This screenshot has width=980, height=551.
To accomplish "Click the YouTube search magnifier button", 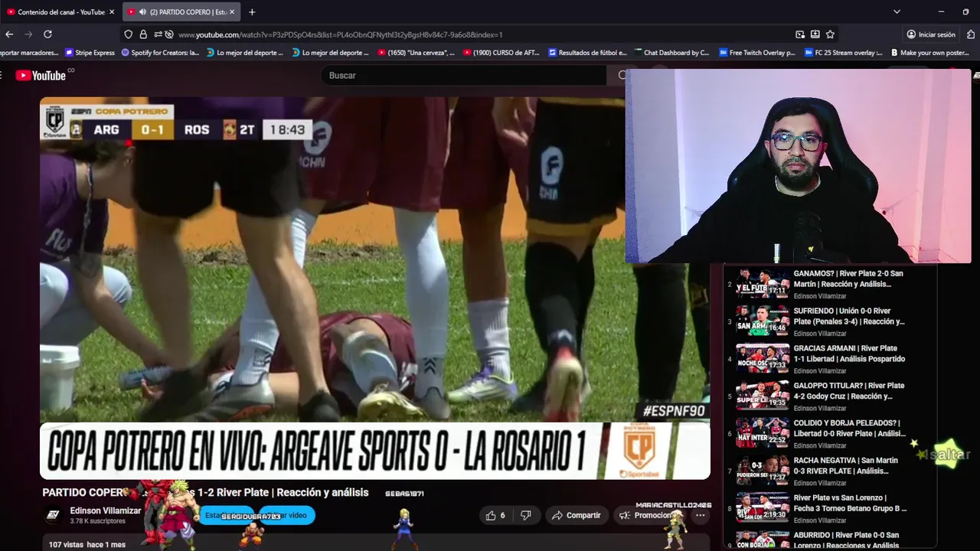I will (x=622, y=75).
